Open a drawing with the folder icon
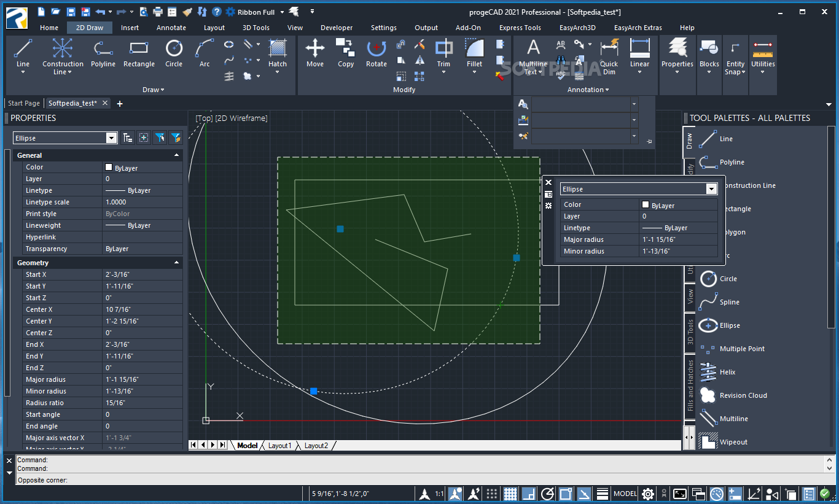 point(56,12)
